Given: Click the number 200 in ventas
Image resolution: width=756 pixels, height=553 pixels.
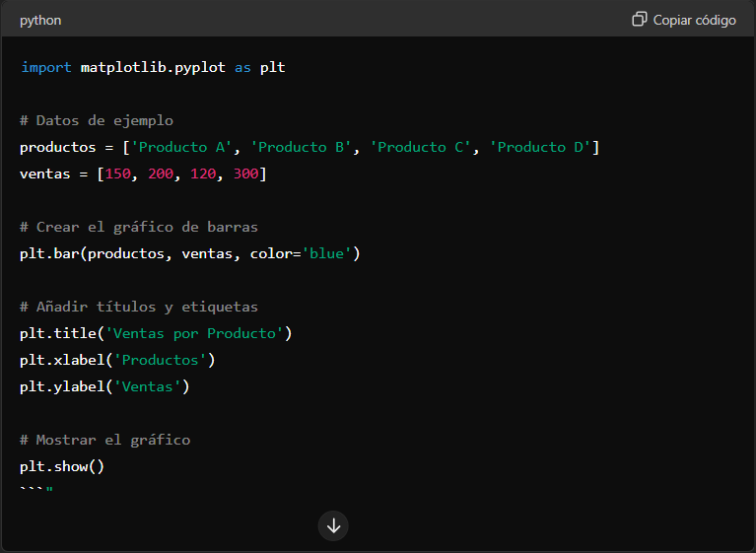Looking at the screenshot, I should (161, 173).
